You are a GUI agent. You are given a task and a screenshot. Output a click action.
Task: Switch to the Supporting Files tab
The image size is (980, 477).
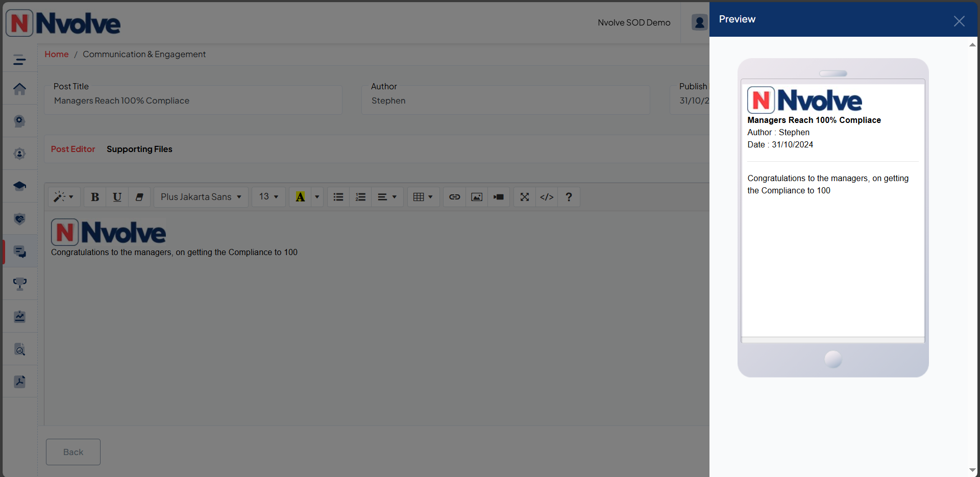pyautogui.click(x=139, y=149)
